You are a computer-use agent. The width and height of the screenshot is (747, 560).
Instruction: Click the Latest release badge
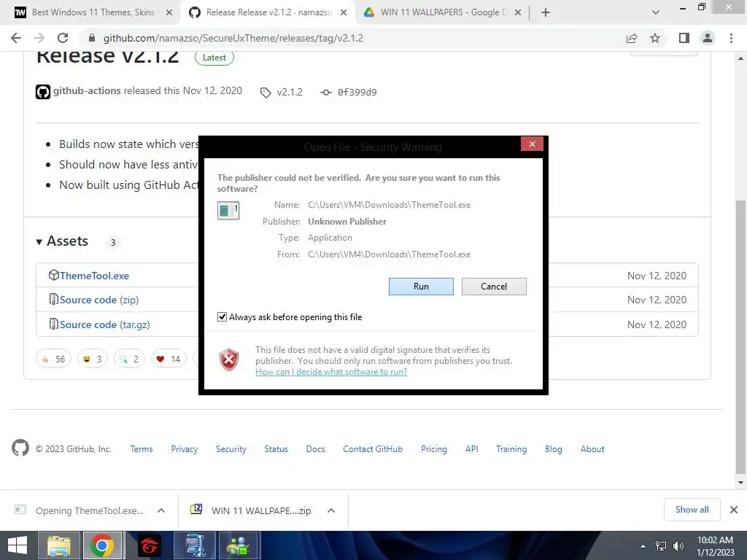[214, 57]
